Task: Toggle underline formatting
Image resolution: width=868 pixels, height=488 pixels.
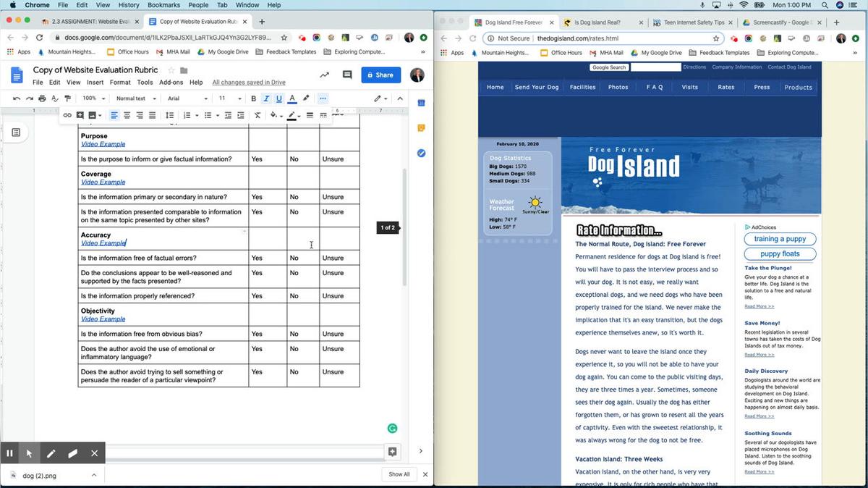Action: click(x=278, y=98)
